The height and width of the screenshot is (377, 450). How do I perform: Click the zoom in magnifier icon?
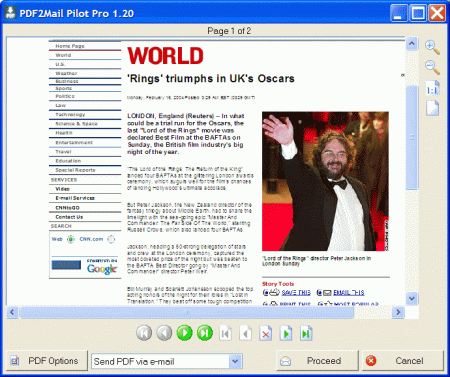tap(432, 47)
